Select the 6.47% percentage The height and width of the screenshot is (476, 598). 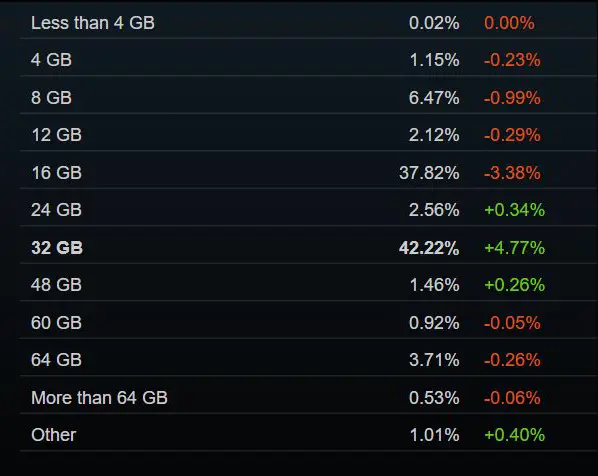point(434,98)
